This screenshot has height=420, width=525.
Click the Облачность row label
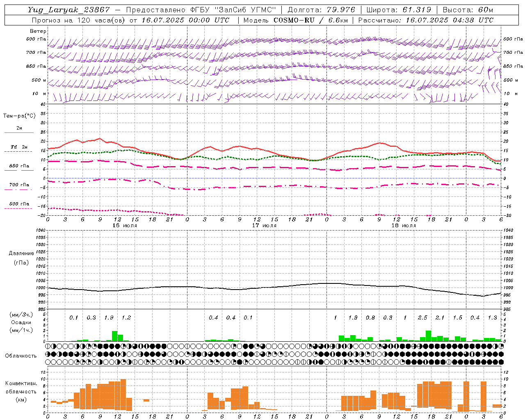coord(21,356)
